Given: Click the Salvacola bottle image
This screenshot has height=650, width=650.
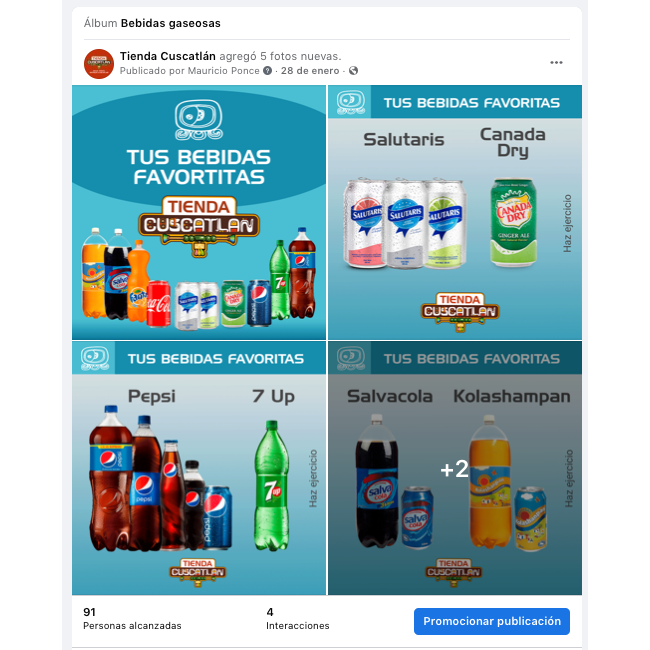Looking at the screenshot, I should pyautogui.click(x=377, y=481).
